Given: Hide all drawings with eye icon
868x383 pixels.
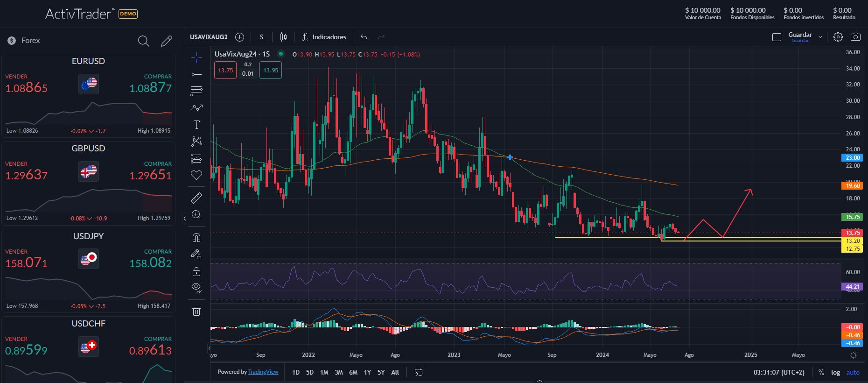Looking at the screenshot, I should pos(196,288).
